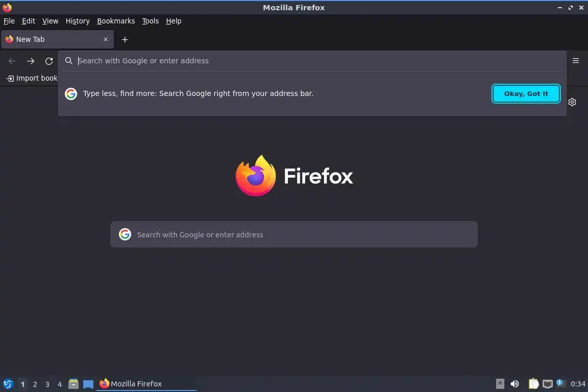Reload the current page
Viewport: 588px width, 392px height.
[49, 61]
